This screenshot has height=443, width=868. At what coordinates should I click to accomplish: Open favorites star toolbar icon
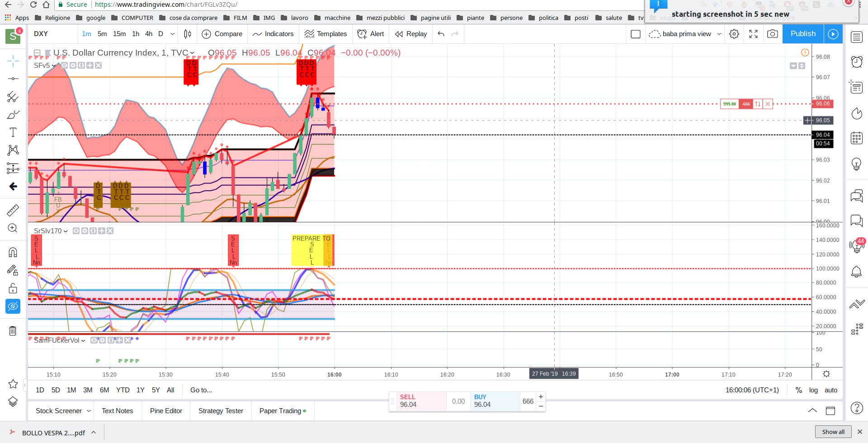(13, 384)
